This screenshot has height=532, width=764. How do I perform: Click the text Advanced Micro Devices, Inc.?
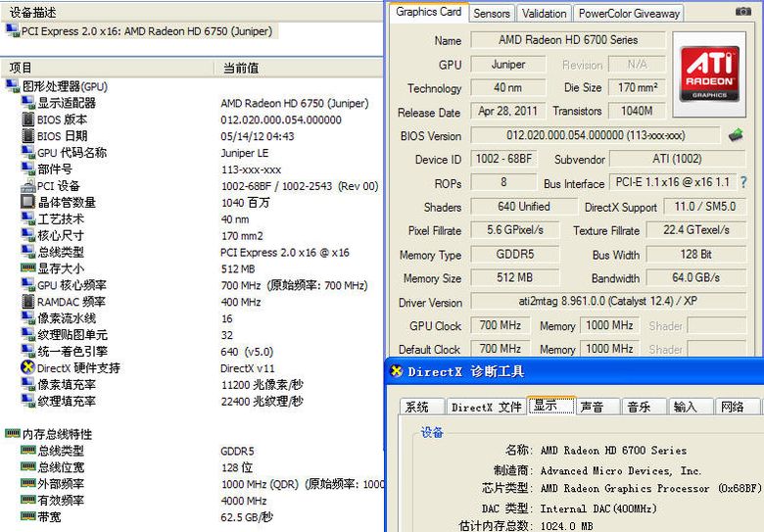[x=621, y=470]
